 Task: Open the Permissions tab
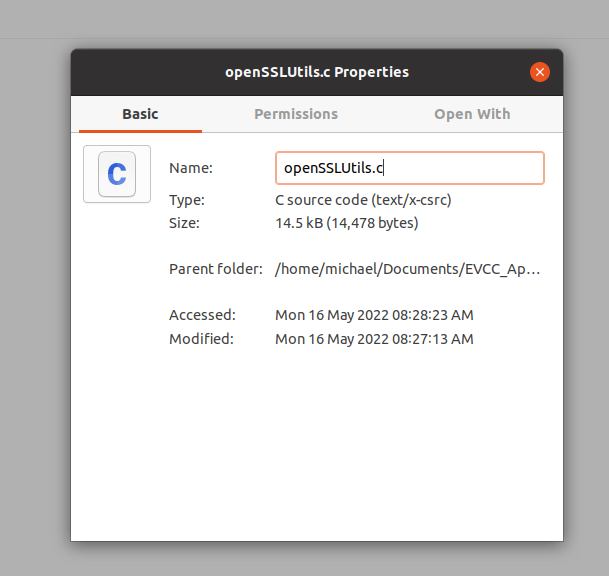point(296,114)
